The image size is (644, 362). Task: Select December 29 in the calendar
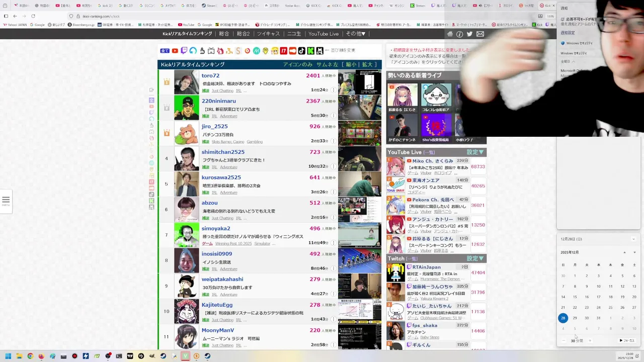575,318
